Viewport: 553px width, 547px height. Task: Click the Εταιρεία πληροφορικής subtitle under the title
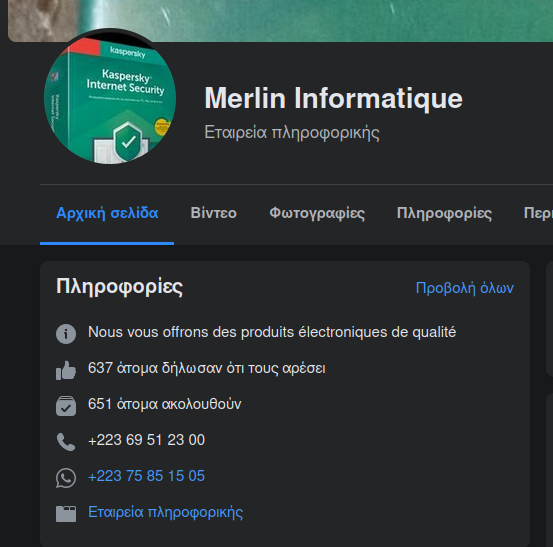292,133
